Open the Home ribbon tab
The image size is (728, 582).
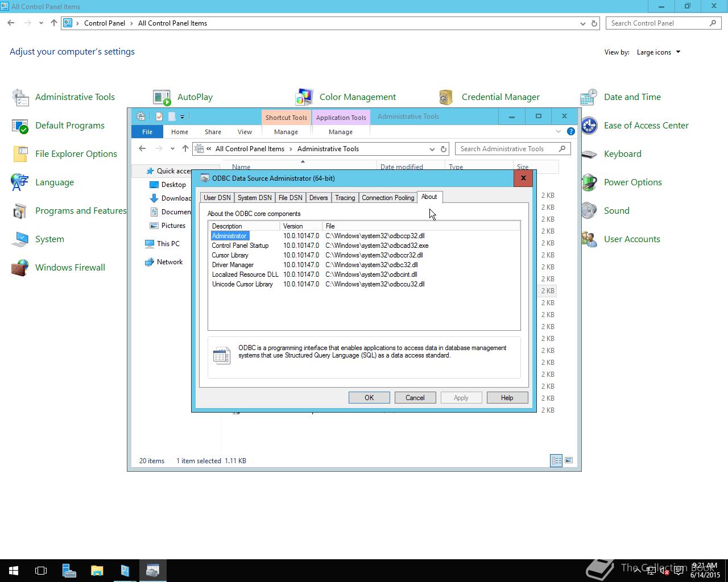pyautogui.click(x=180, y=132)
